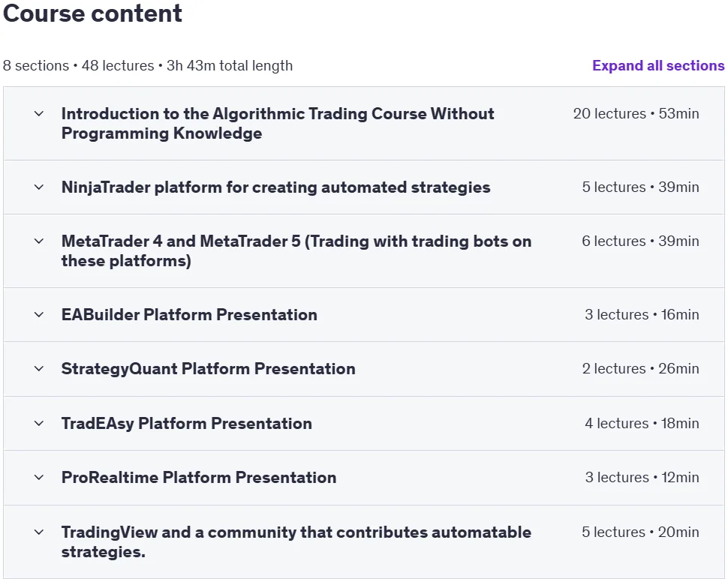This screenshot has height=579, width=728.
Task: Expand chevron for TradEAsy Platform Presentation
Action: pos(39,423)
